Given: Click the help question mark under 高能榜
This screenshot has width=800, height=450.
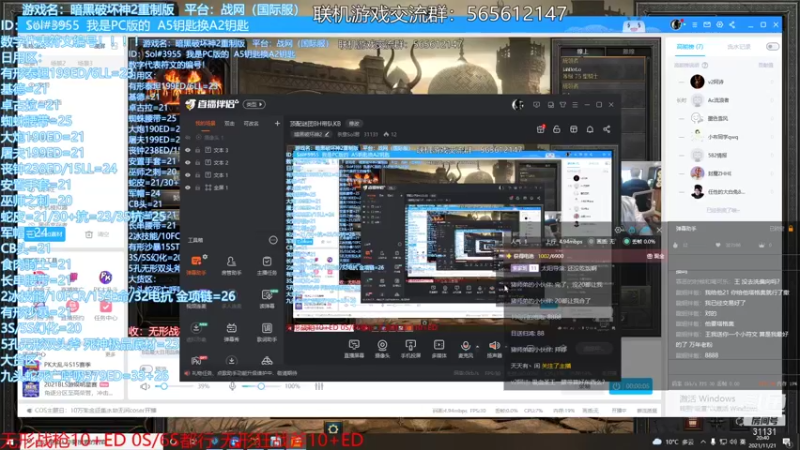Looking at the screenshot, I should coord(705,65).
